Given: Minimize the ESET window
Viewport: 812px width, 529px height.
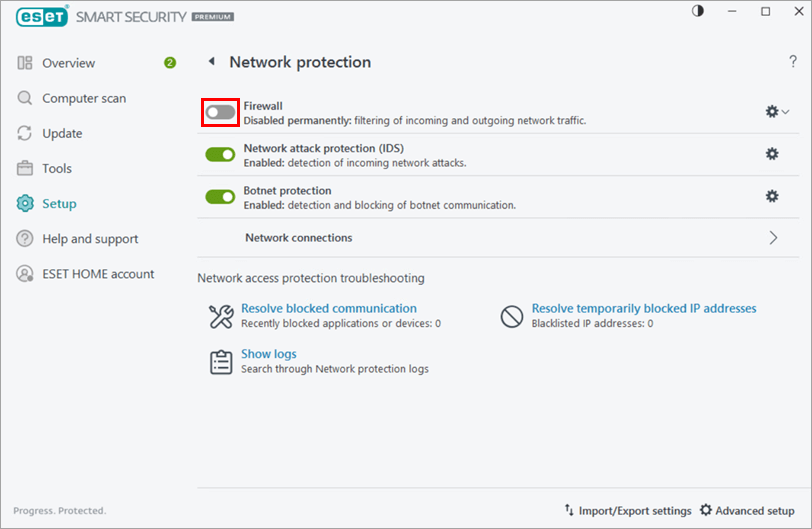Looking at the screenshot, I should pos(732,11).
